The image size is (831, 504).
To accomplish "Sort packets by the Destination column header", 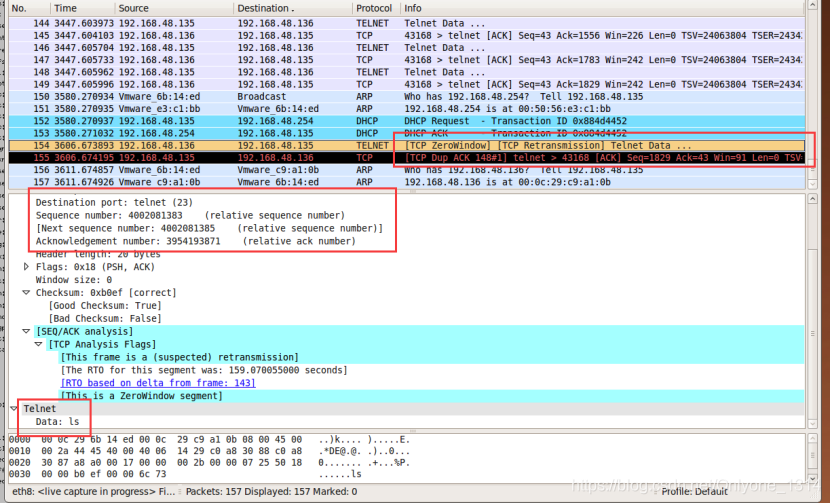I will (x=293, y=8).
